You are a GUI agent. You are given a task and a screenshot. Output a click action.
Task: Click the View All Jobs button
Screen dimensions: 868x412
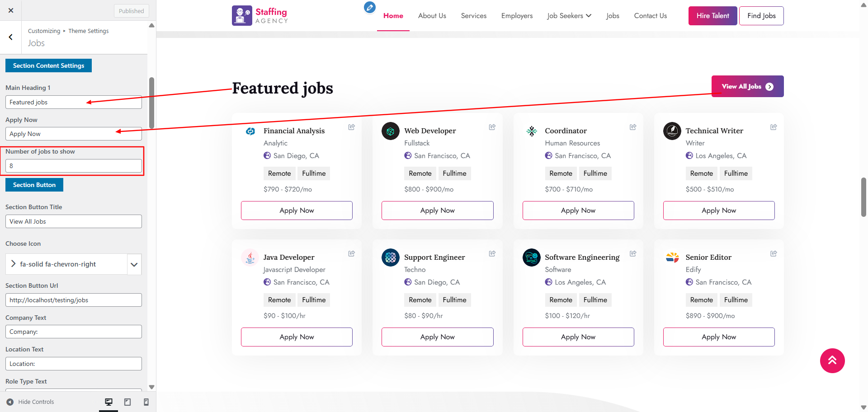747,86
